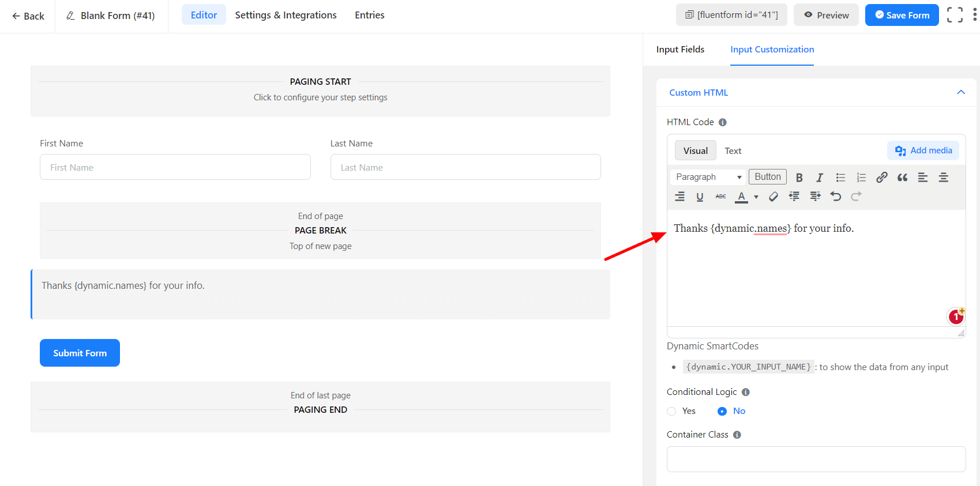Click the Save Form button
Screen dimensions: 980x486
(x=902, y=15)
